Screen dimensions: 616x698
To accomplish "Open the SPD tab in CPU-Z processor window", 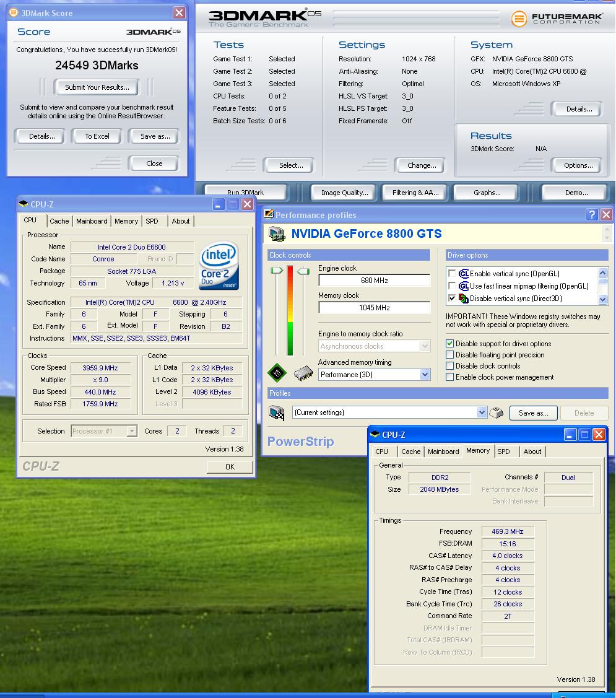I will click(152, 221).
